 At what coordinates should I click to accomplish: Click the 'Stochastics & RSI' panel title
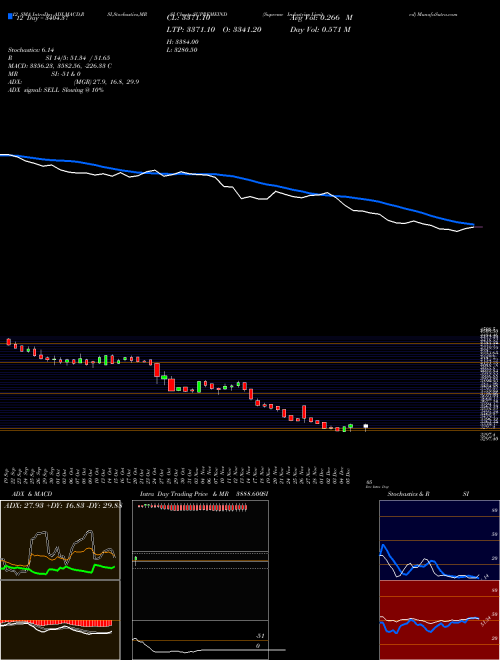(x=428, y=494)
